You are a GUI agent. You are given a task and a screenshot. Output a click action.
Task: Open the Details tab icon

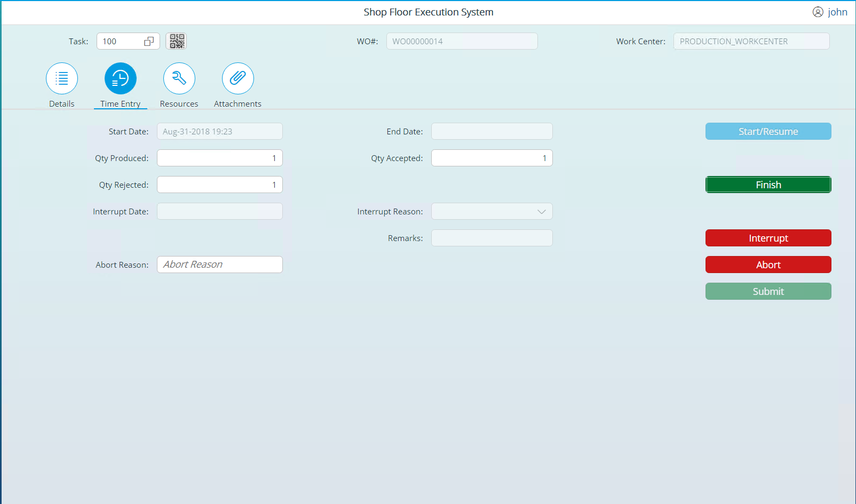point(61,78)
